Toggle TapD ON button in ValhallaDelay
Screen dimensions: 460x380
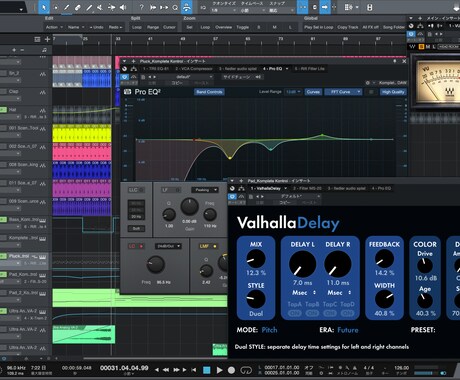pyautogui.click(x=347, y=313)
